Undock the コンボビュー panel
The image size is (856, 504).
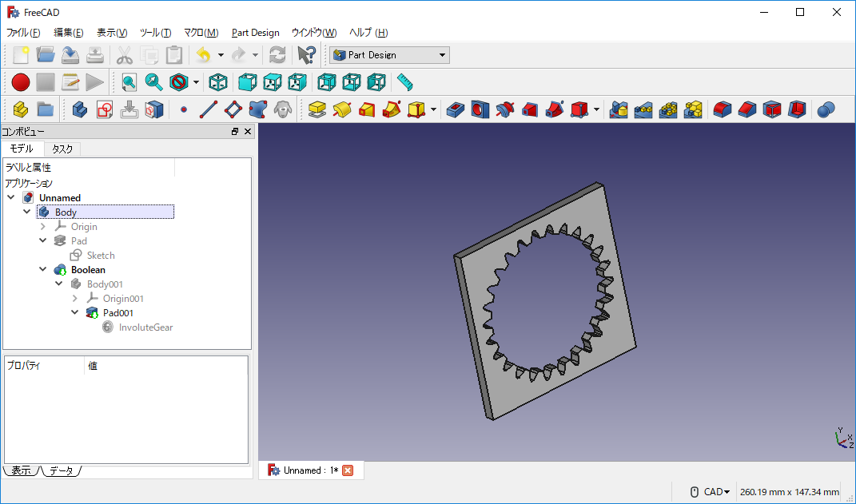click(235, 132)
